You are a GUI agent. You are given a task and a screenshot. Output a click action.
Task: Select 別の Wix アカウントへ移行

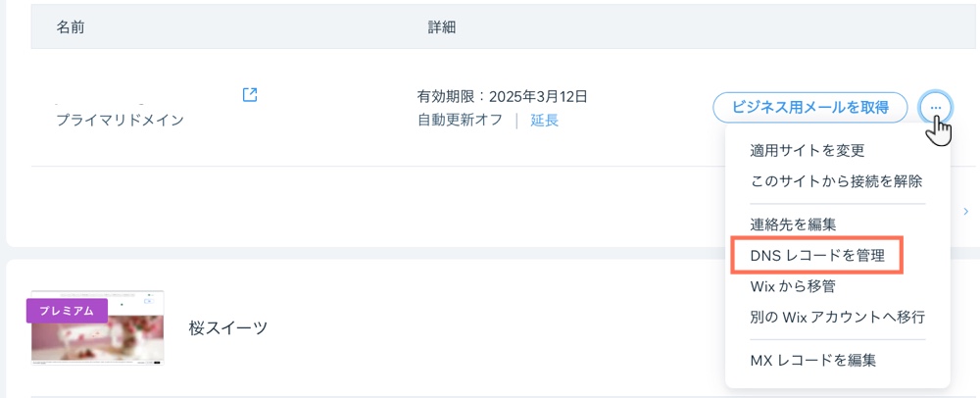[x=837, y=317]
